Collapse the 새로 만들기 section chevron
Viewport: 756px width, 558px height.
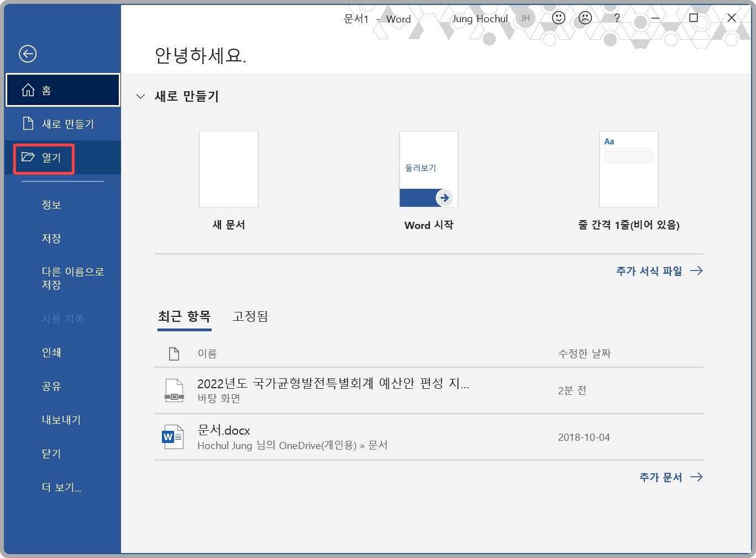(140, 96)
